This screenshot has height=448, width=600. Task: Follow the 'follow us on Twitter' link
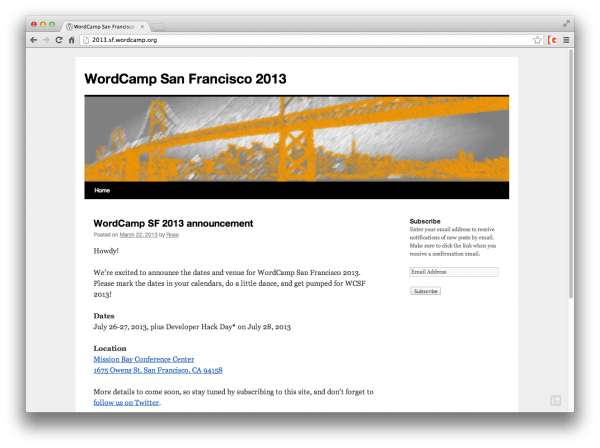[126, 402]
